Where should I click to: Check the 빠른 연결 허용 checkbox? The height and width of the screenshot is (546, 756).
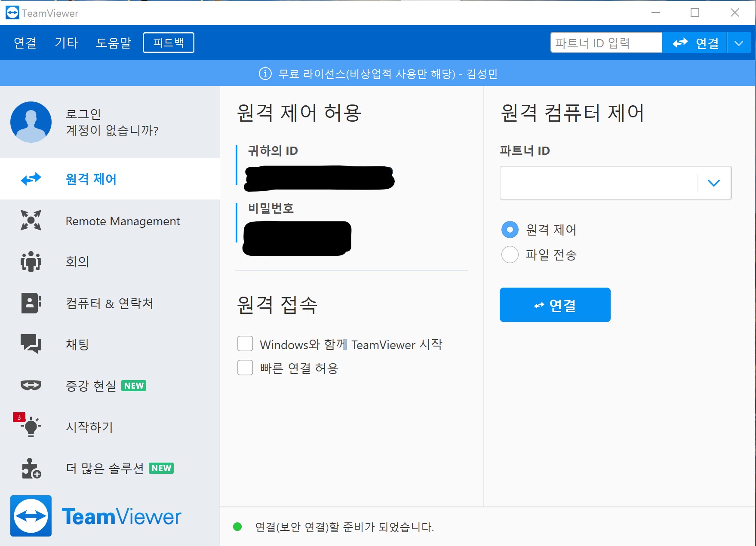245,368
